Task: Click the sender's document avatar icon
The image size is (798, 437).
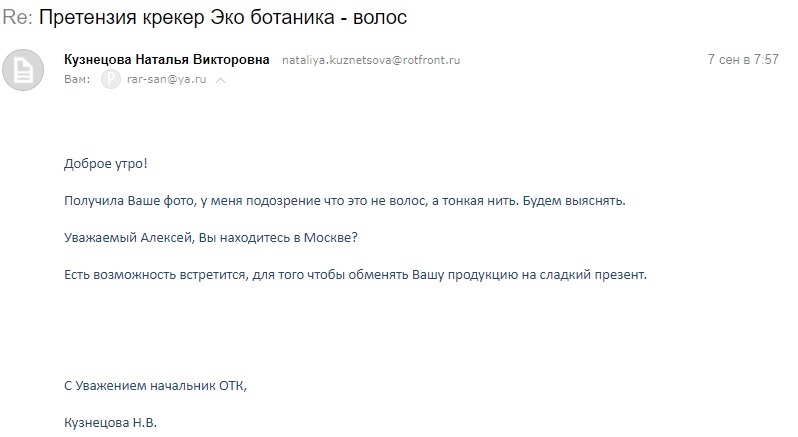Action: point(25,69)
